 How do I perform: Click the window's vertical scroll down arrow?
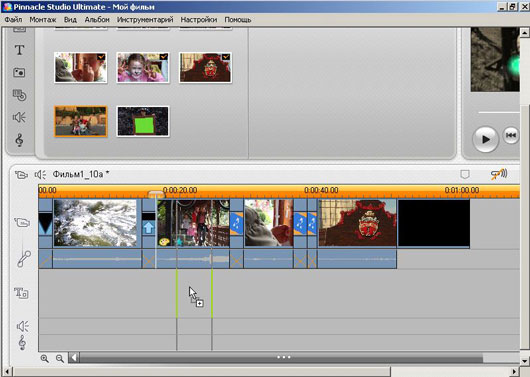point(525,361)
